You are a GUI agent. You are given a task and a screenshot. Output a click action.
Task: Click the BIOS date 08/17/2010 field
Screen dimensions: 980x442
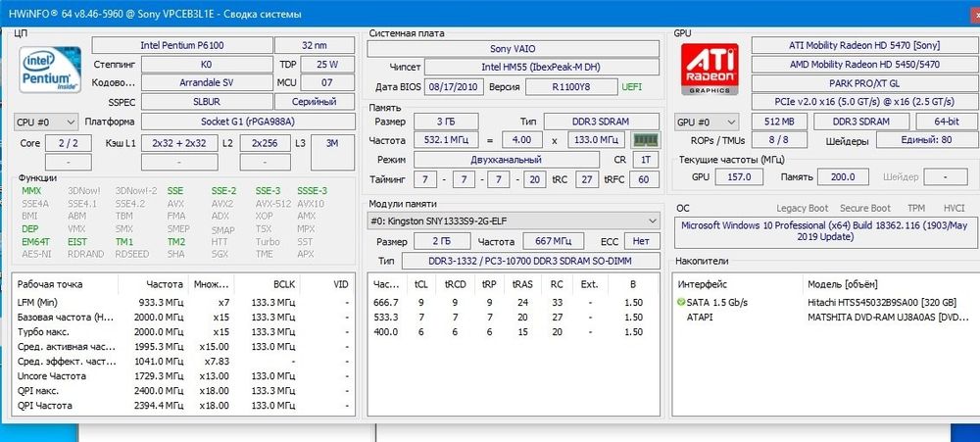tap(455, 87)
